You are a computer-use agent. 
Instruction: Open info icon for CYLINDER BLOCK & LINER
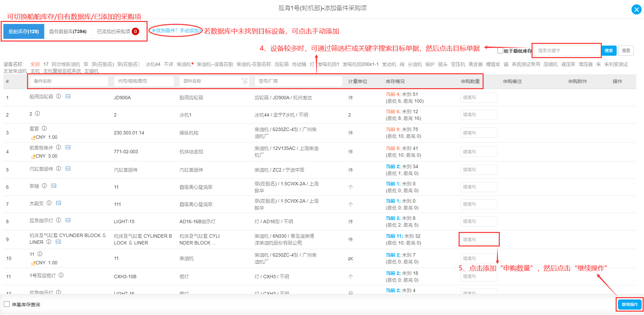[49, 242]
